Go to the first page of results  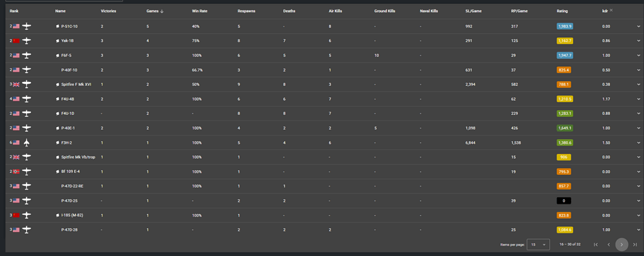(x=596, y=244)
